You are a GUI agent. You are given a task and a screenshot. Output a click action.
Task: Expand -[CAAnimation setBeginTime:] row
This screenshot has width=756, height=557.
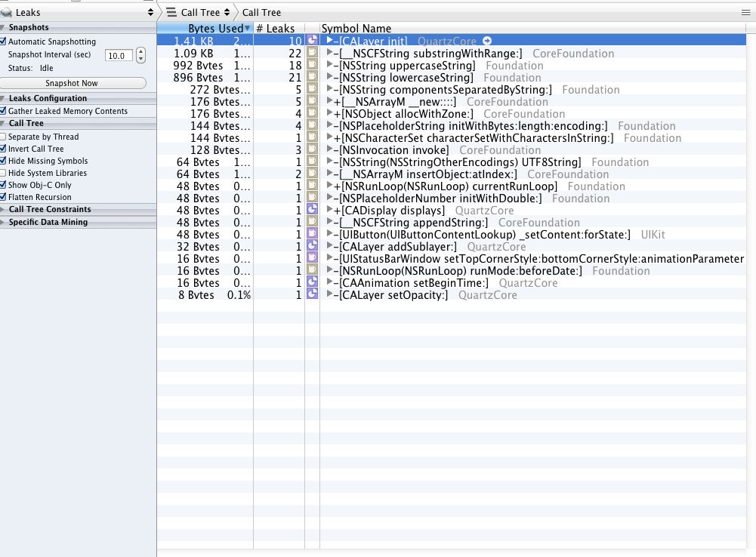click(x=330, y=282)
